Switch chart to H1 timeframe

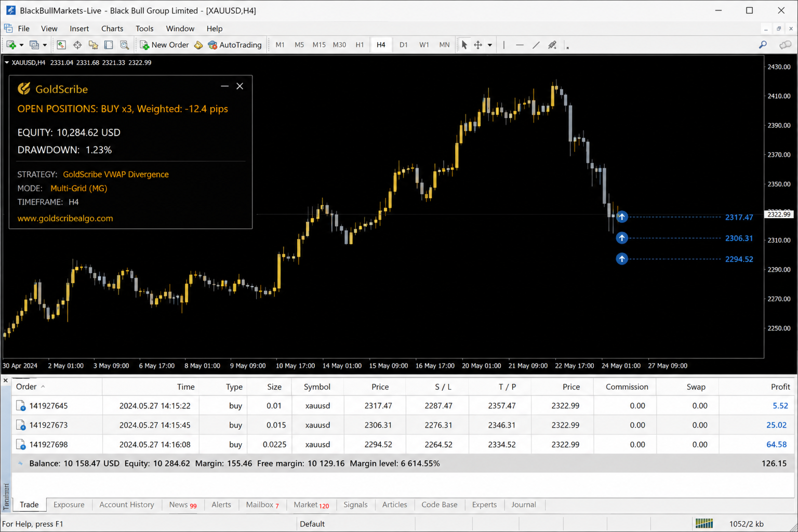click(360, 45)
